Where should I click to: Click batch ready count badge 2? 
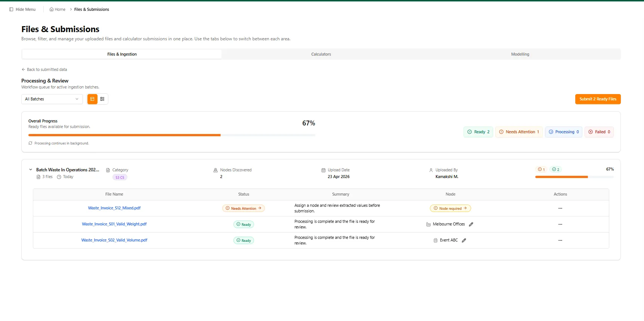coord(555,169)
